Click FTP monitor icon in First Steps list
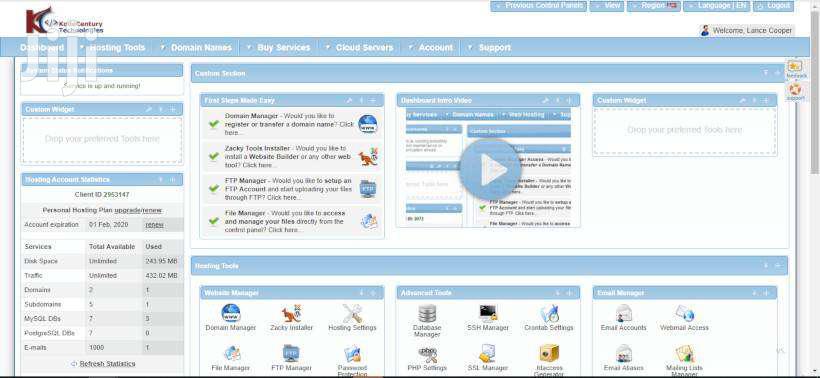 tap(368, 189)
